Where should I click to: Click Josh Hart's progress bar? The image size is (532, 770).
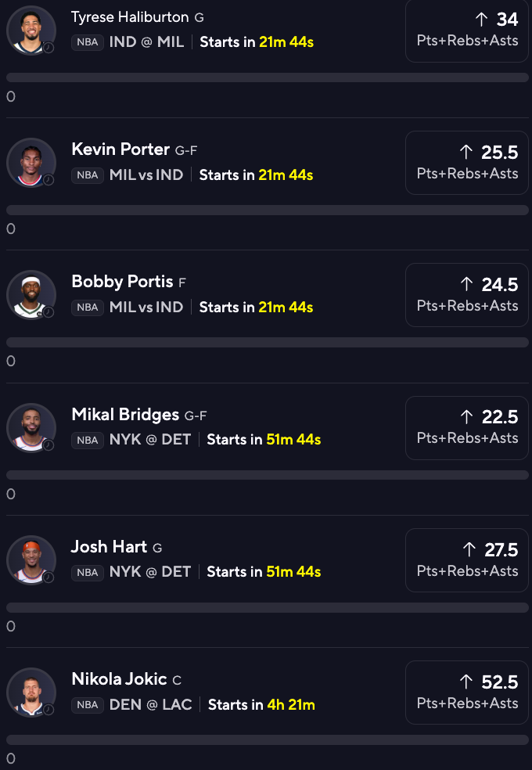tap(268, 607)
